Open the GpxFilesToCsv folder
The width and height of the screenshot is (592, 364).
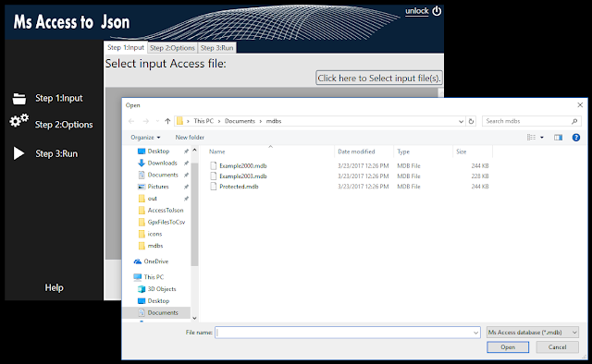pos(166,222)
